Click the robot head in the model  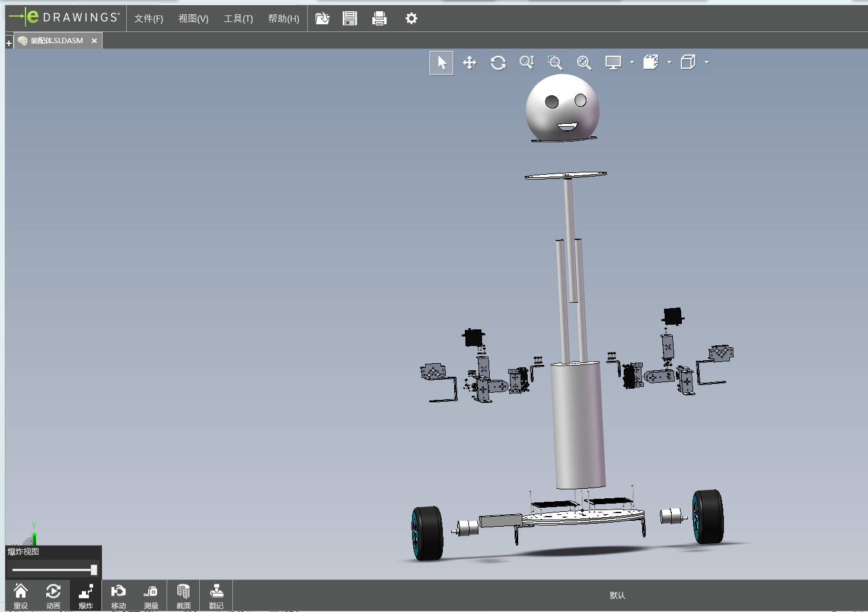tap(562, 108)
